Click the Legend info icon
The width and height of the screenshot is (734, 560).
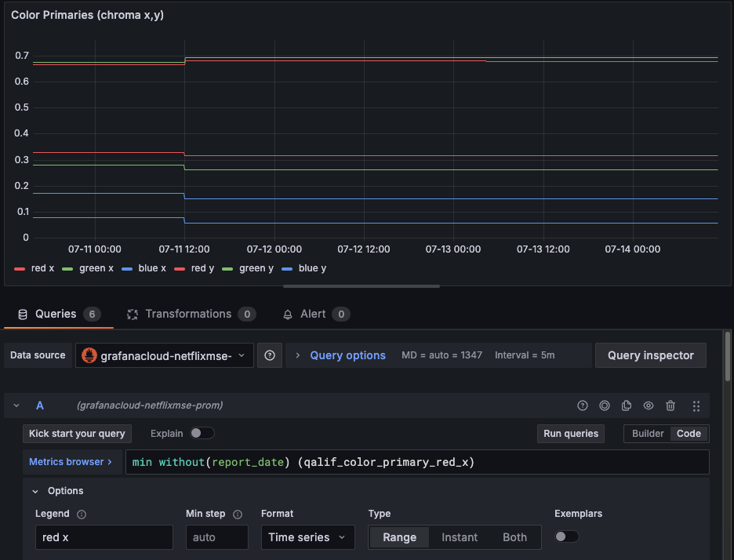(82, 515)
